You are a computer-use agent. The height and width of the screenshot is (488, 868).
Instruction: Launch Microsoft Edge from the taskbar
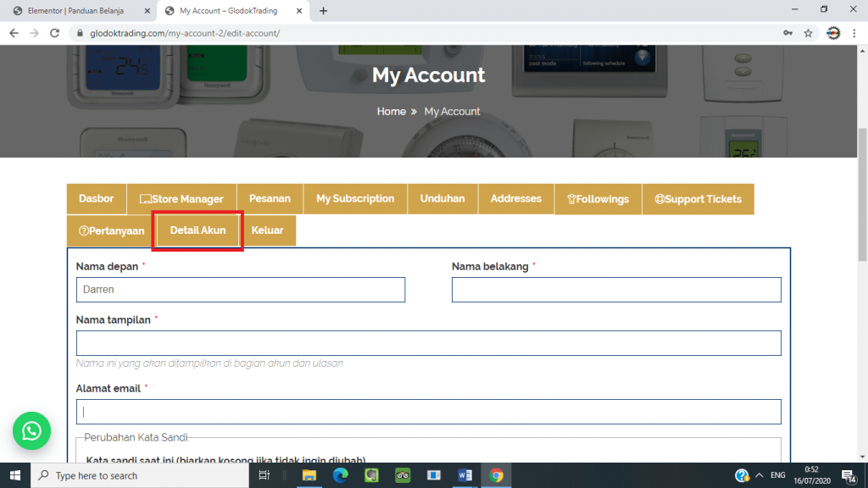click(x=340, y=475)
